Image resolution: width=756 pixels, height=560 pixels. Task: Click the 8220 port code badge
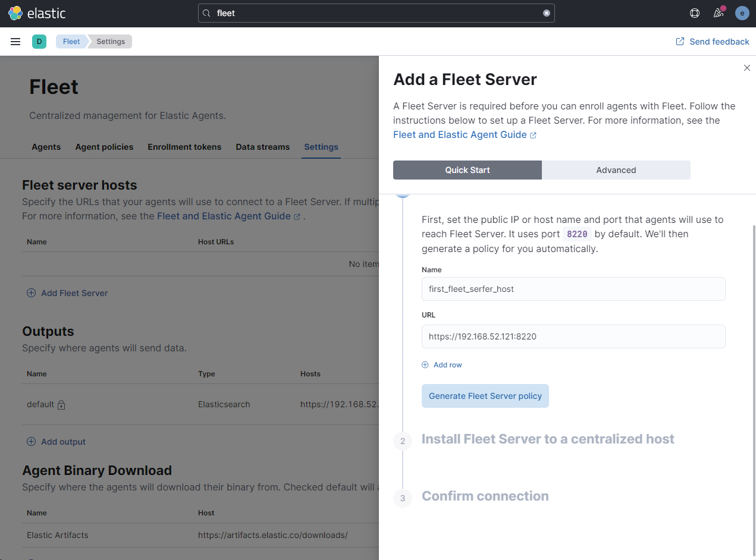pyautogui.click(x=577, y=234)
